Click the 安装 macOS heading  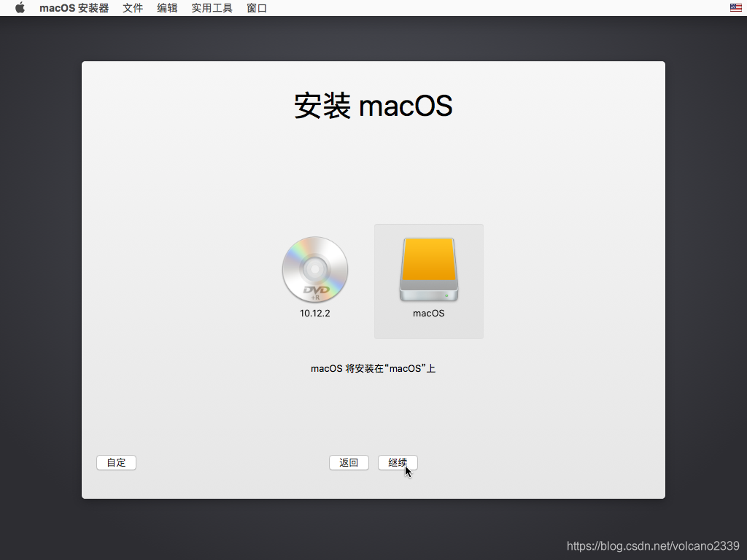373,106
